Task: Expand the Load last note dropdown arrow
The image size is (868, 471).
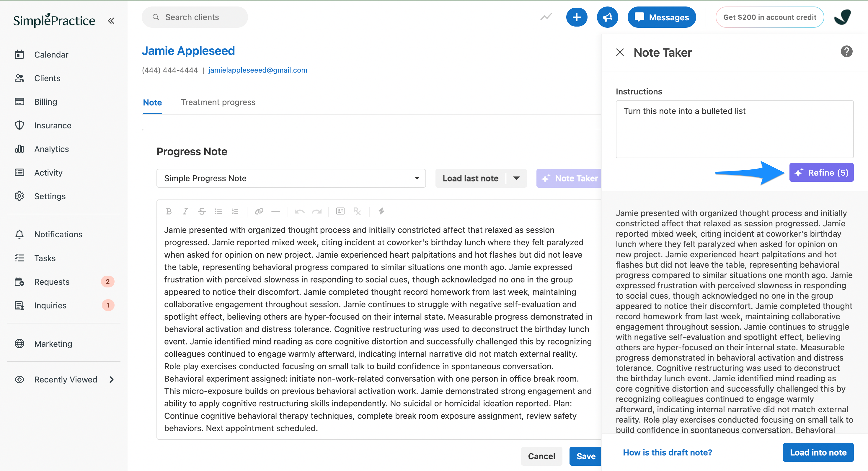Action: click(517, 178)
